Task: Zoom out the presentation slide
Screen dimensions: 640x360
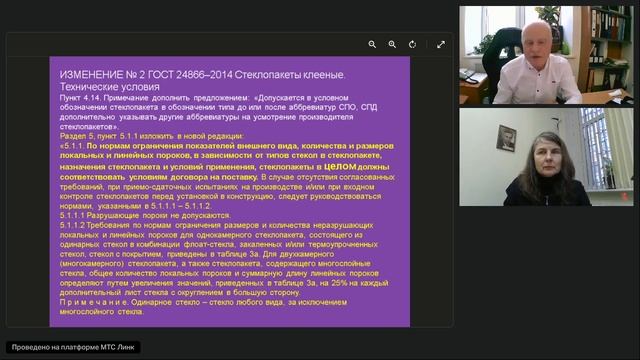Action: [x=372, y=44]
